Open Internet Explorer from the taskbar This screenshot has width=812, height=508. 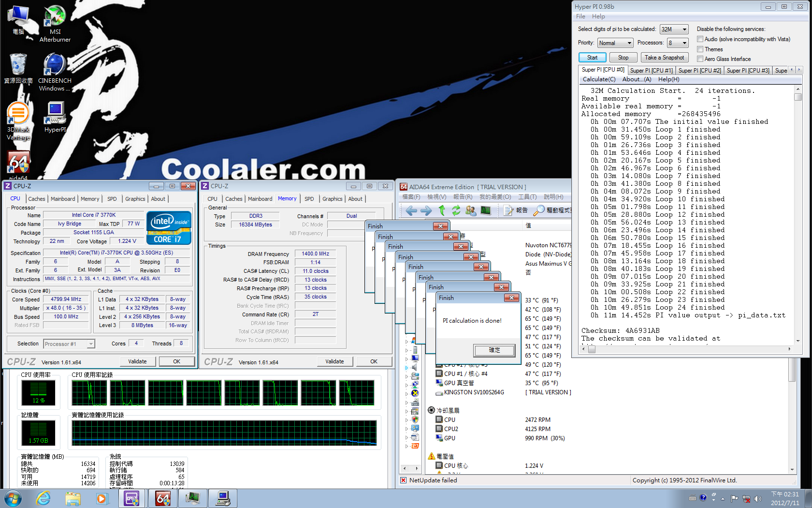tap(43, 498)
